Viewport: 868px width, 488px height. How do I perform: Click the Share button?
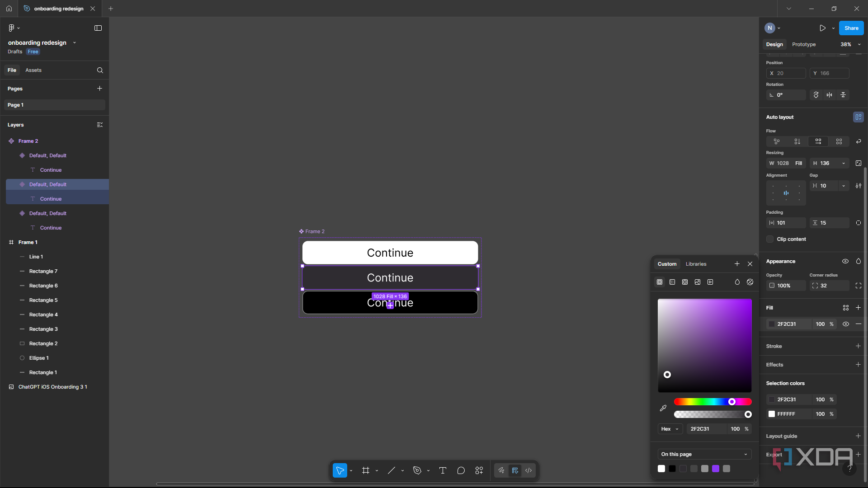(x=851, y=28)
